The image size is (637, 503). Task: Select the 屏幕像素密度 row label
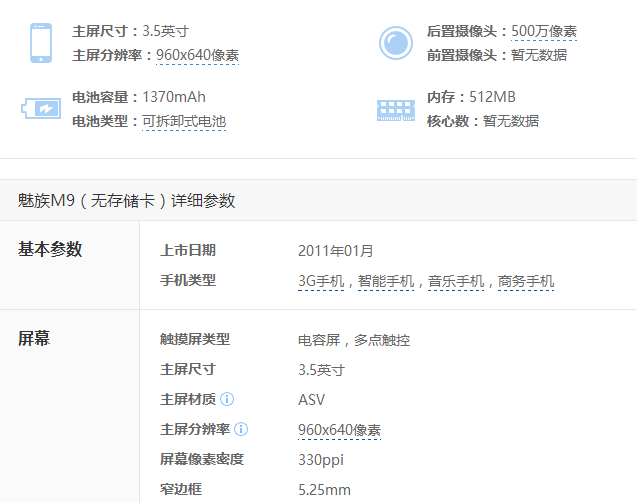coord(202,459)
